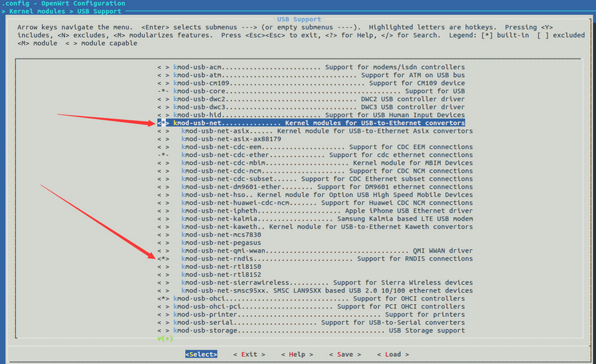Select the kmod-usb-net-mcs7830 row
The width and height of the screenshot is (596, 364).
click(209, 235)
